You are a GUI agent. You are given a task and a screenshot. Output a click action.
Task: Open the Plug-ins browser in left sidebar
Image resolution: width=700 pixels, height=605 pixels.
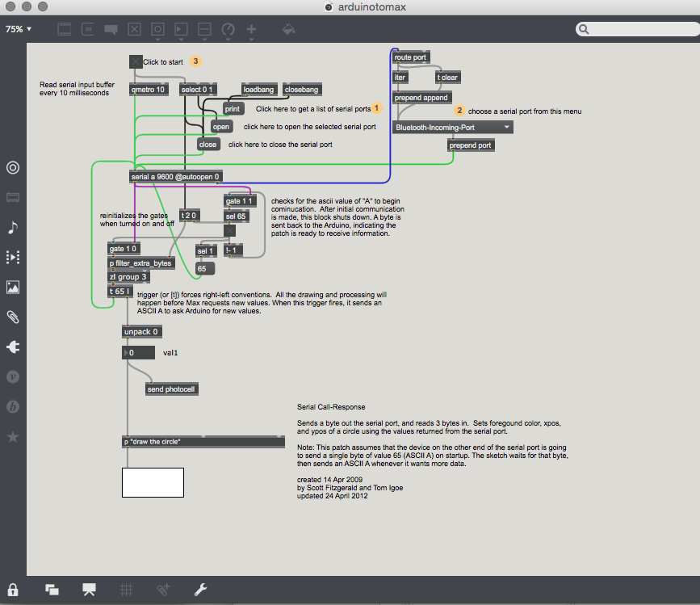click(x=13, y=347)
